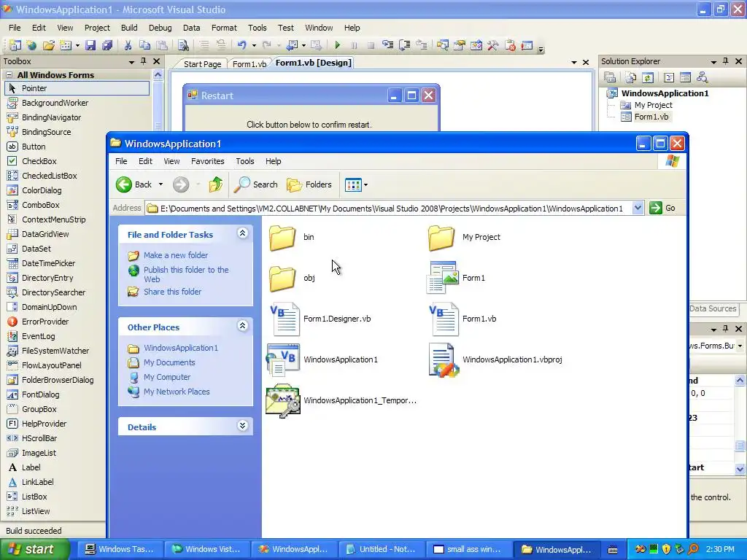Collapse the All Windows Forms toolbox group
Image resolution: width=747 pixels, height=560 pixels.
pos(9,75)
